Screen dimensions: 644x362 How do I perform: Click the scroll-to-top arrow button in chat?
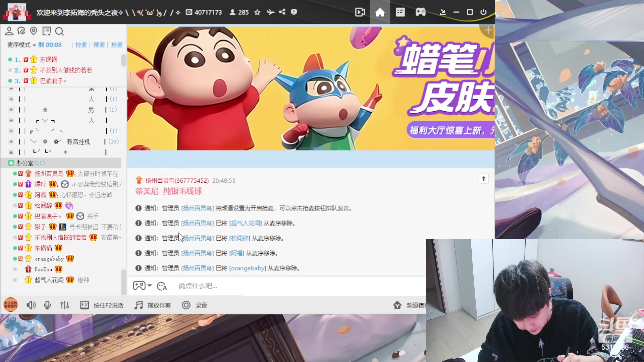[484, 178]
